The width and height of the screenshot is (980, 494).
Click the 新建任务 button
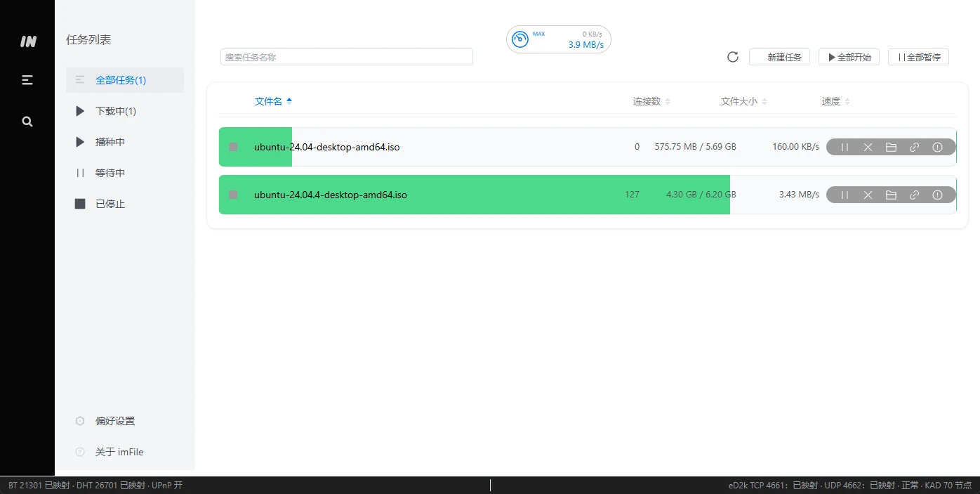point(780,57)
